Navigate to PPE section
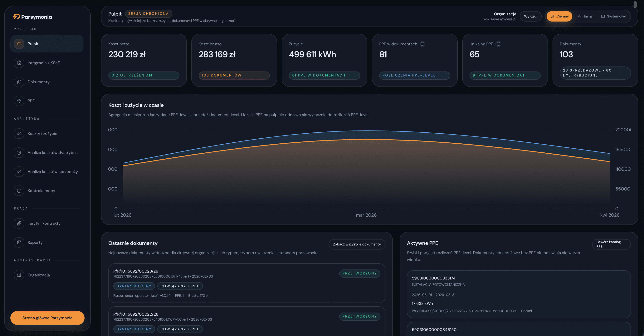This screenshot has height=336, width=644. click(x=47, y=101)
